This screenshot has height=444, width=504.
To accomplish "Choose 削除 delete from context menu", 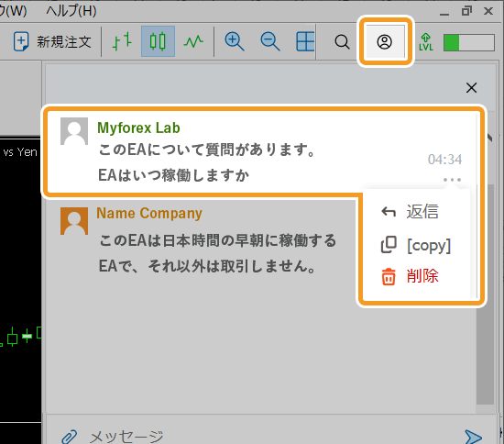I will point(411,276).
